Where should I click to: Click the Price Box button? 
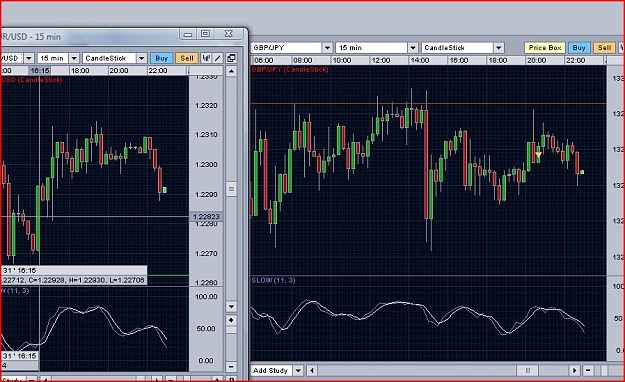[x=544, y=48]
